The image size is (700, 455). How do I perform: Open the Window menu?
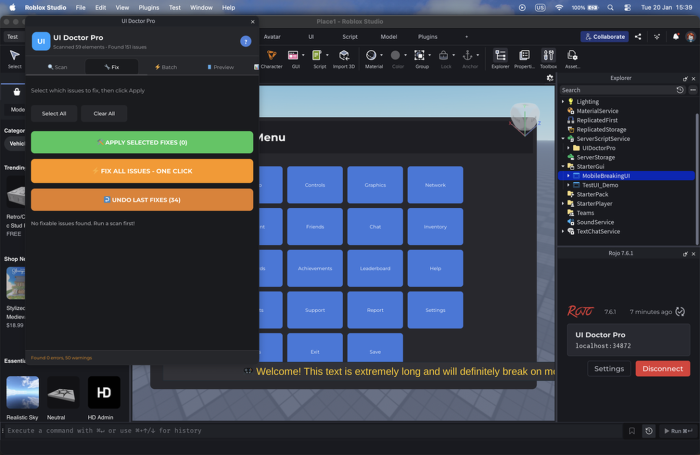pyautogui.click(x=201, y=8)
